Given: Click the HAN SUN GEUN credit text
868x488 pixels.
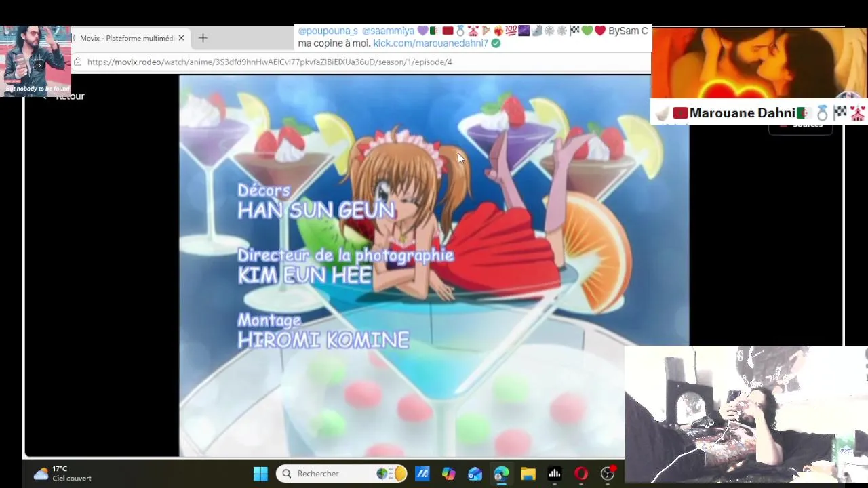Looking at the screenshot, I should [x=316, y=210].
